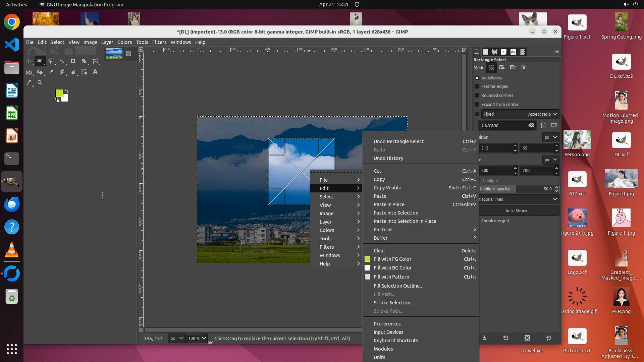Select the Zoom magnifier tool

[x=40, y=82]
